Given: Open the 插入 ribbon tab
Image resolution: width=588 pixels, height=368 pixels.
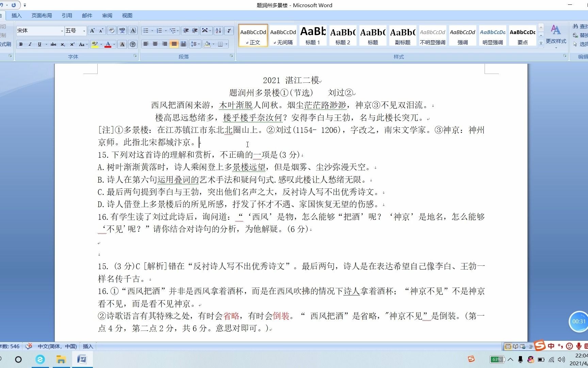Looking at the screenshot, I should [x=16, y=15].
